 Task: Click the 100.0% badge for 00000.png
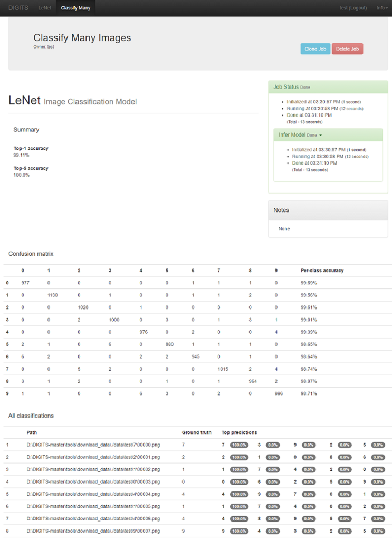(x=239, y=445)
